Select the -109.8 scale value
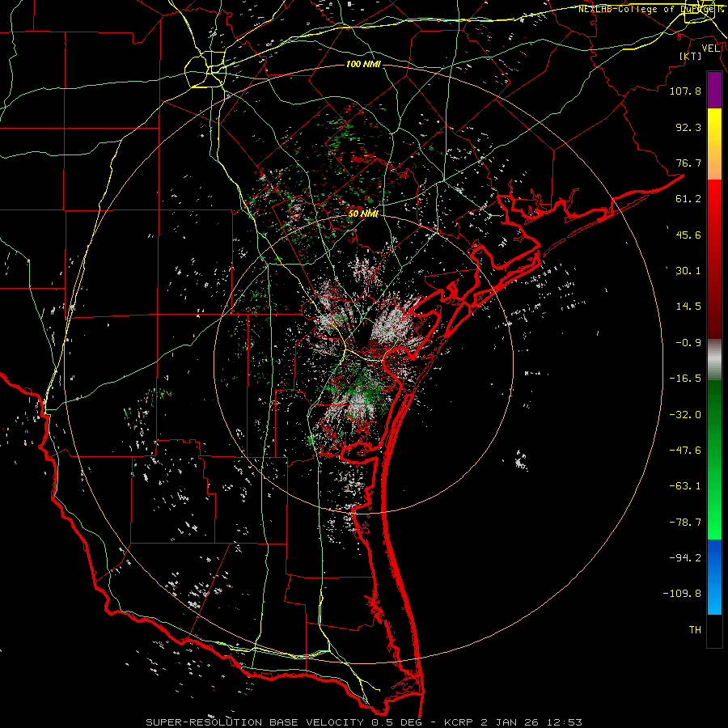 click(x=682, y=594)
